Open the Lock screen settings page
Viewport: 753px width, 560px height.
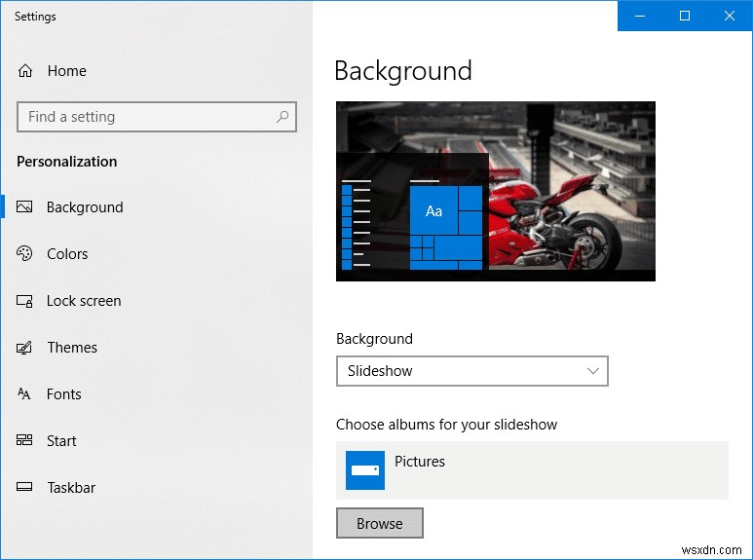tap(84, 301)
